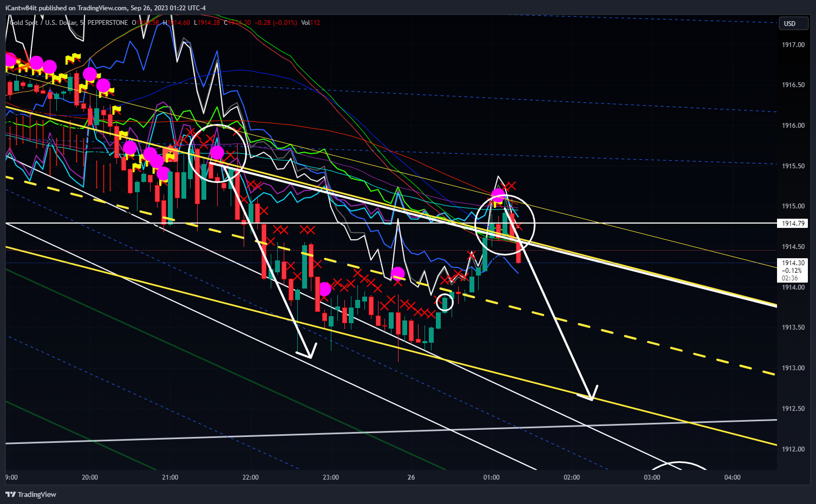
Task: Click the 1916.50 price axis label
Action: [793, 85]
